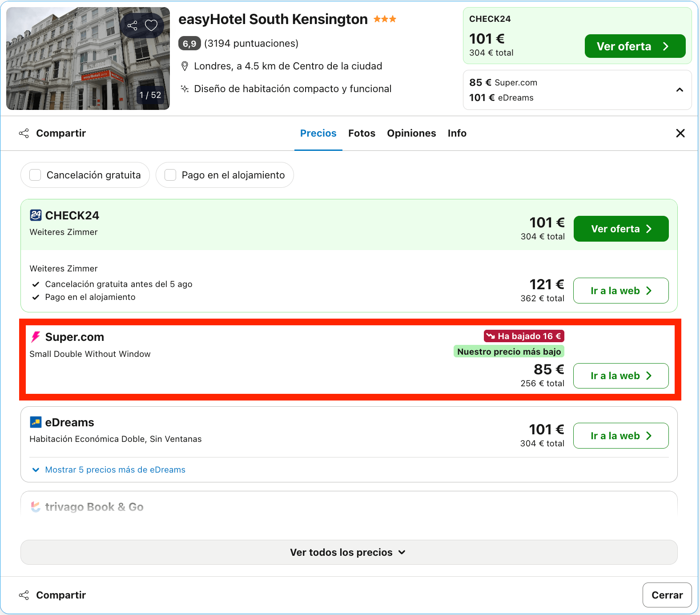The width and height of the screenshot is (700, 615).
Task: Save hotel with heart favorite icon
Action: pyautogui.click(x=151, y=25)
